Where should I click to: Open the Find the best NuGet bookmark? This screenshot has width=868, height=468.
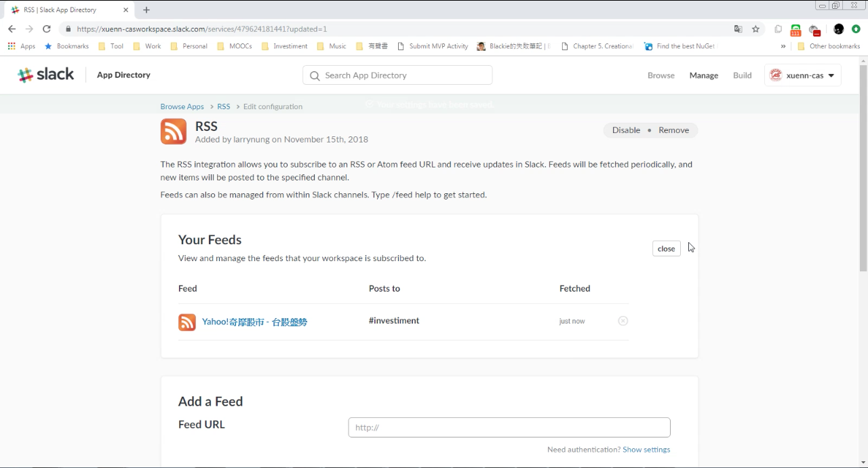[679, 46]
